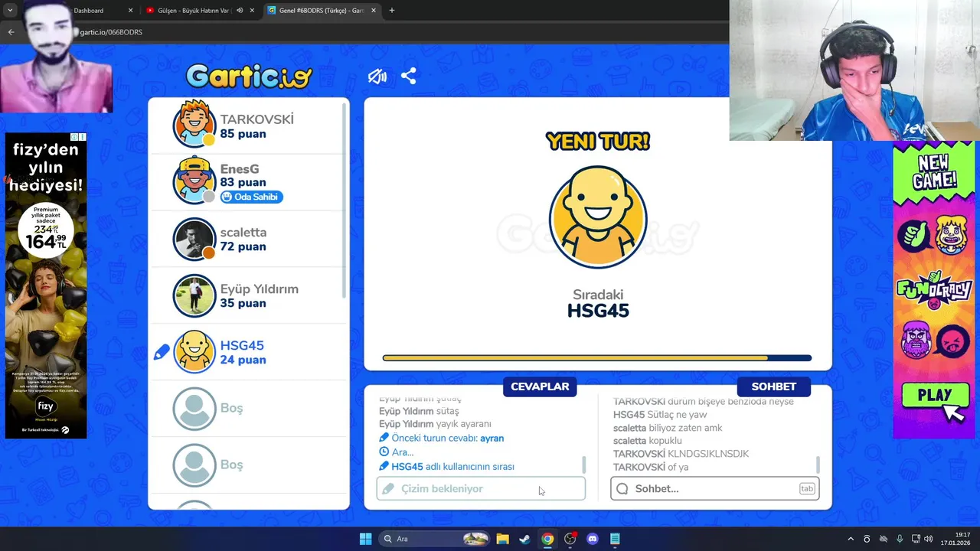The height and width of the screenshot is (551, 980).
Task: Click the microphone icon in system tray
Action: [x=900, y=539]
